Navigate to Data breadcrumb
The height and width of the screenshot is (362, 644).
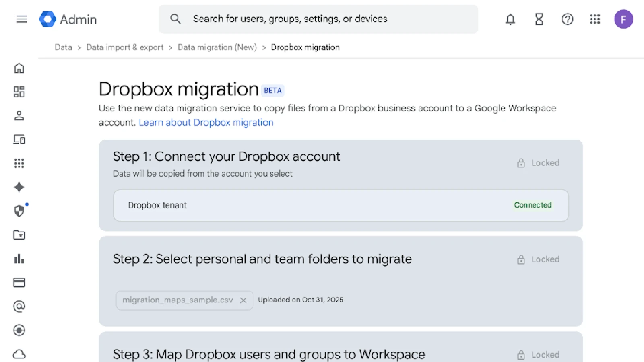point(63,47)
